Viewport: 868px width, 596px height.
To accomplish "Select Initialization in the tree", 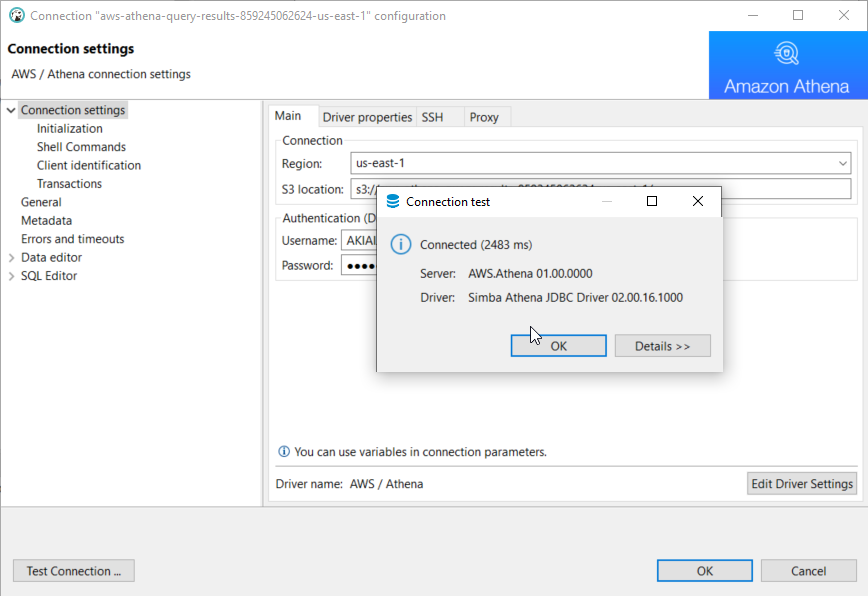I will [x=70, y=128].
